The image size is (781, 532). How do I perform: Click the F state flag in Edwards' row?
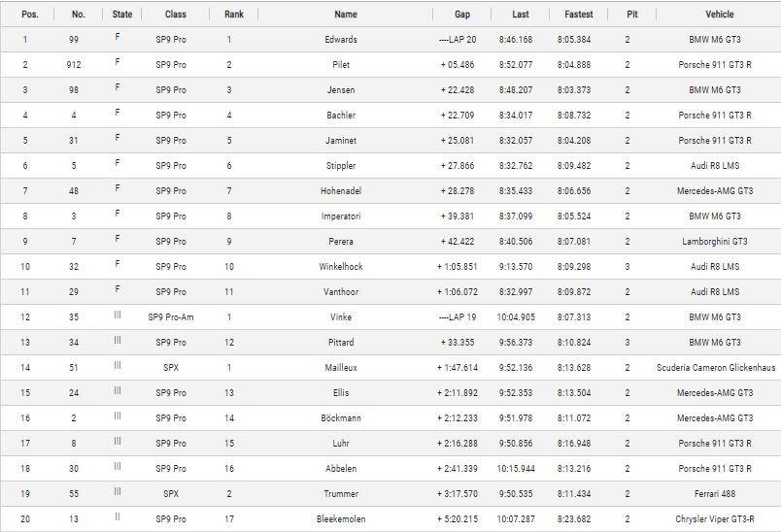coord(118,37)
